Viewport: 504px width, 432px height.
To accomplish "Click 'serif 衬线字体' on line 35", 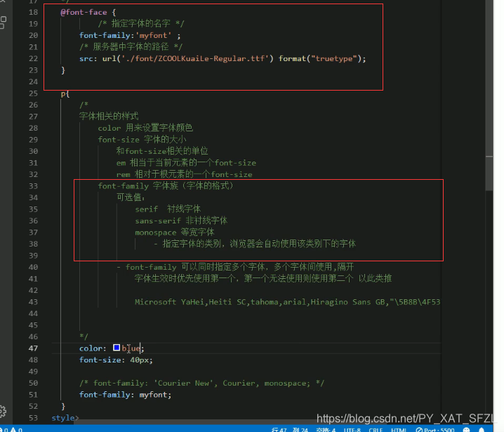I will [168, 209].
